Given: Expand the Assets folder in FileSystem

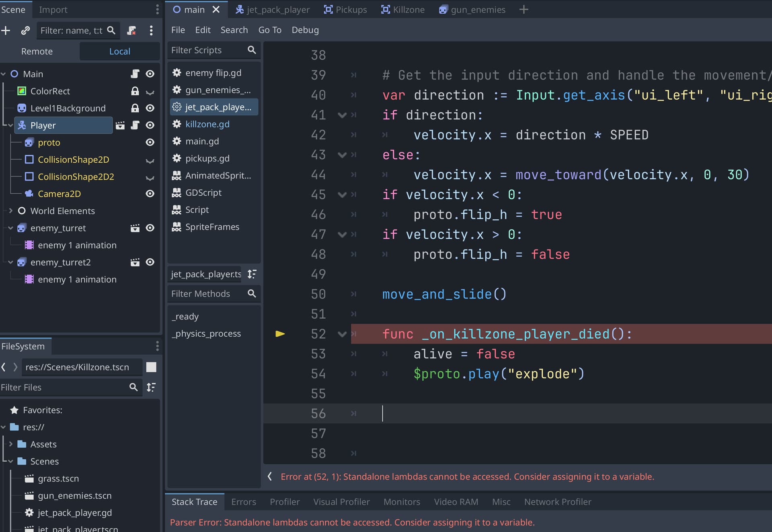Looking at the screenshot, I should click(x=11, y=444).
